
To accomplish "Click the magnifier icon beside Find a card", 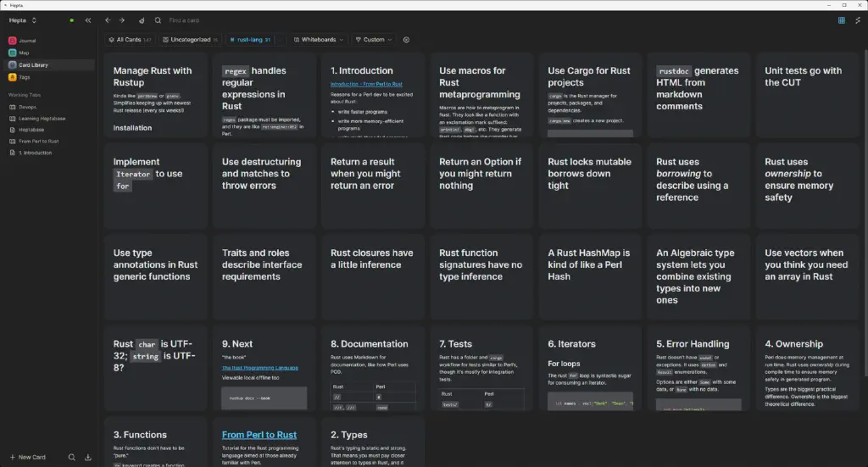I will point(158,20).
